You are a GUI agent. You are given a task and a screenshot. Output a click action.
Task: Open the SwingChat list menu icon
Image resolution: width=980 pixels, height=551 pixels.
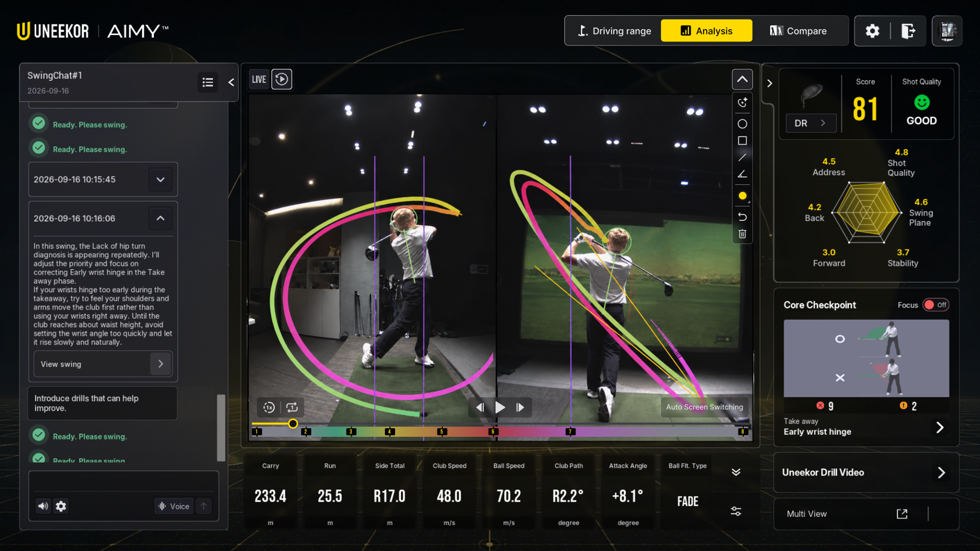click(x=208, y=82)
